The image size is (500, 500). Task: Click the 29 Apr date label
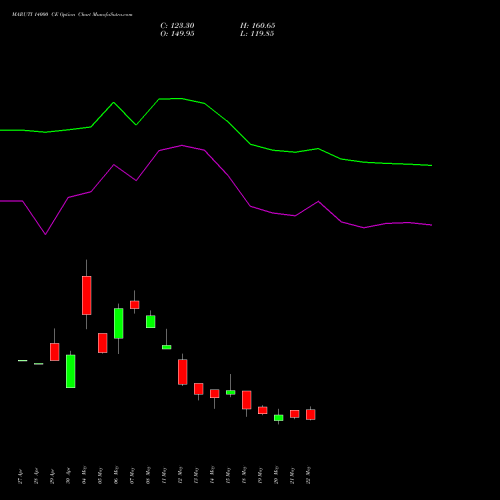[x=52, y=476]
